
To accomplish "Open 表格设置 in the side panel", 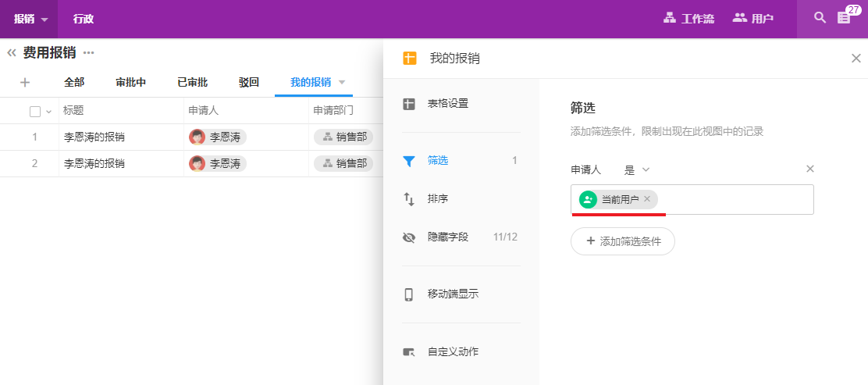I will (447, 104).
